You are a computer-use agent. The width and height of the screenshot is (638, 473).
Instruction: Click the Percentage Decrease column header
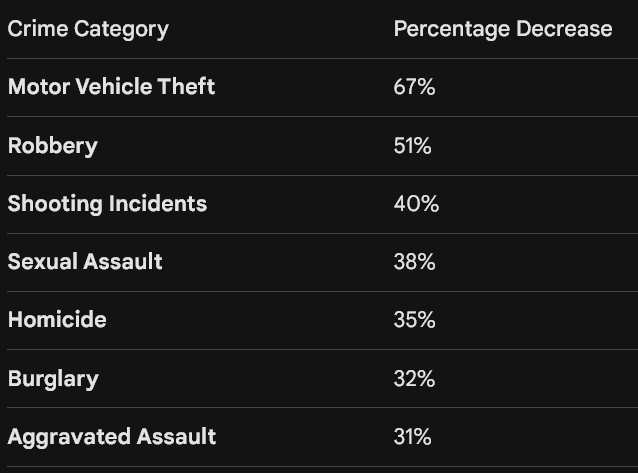coord(503,29)
